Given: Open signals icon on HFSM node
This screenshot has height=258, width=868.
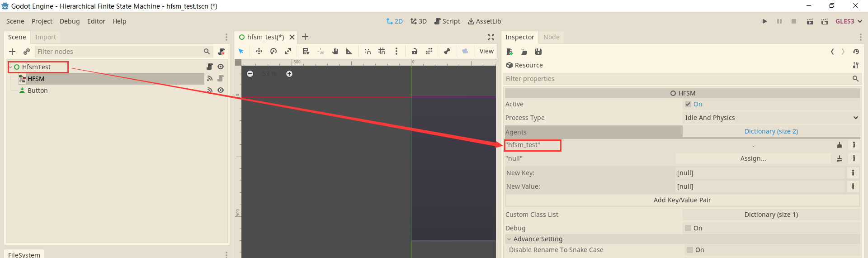Looking at the screenshot, I should (x=210, y=78).
